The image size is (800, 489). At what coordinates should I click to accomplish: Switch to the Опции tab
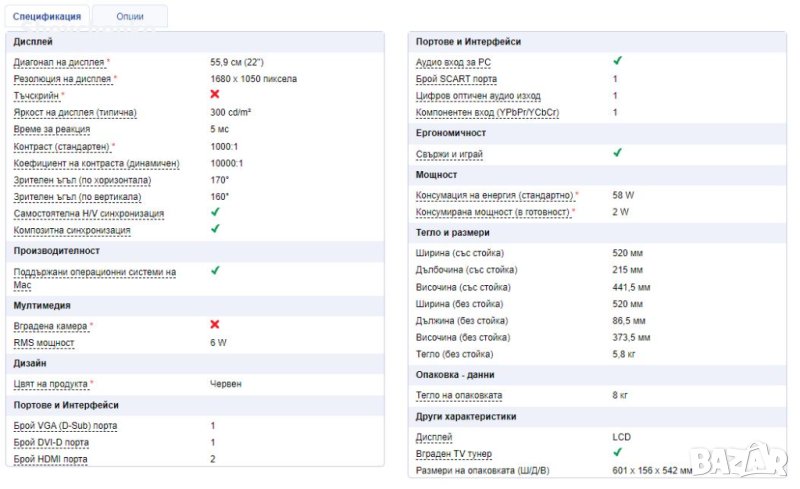pyautogui.click(x=129, y=17)
